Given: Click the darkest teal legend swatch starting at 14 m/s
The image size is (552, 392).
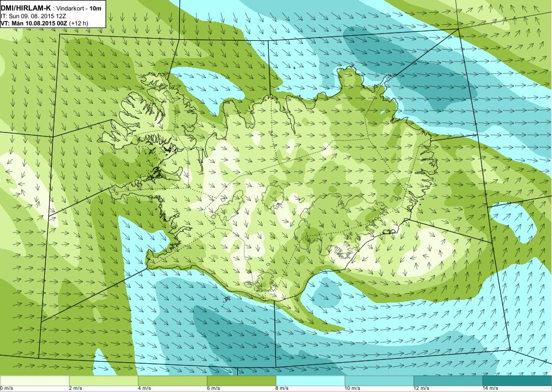Looking at the screenshot, I should [517, 381].
